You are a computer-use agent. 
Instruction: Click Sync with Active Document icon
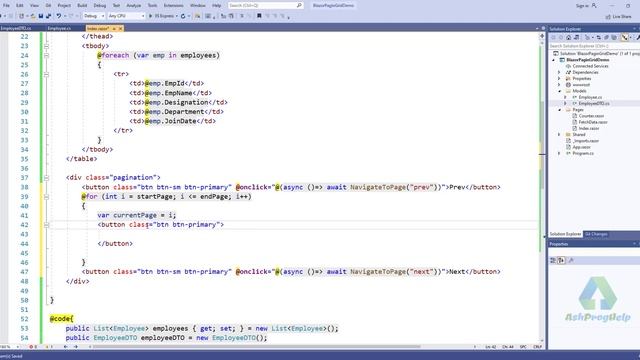coord(598,38)
